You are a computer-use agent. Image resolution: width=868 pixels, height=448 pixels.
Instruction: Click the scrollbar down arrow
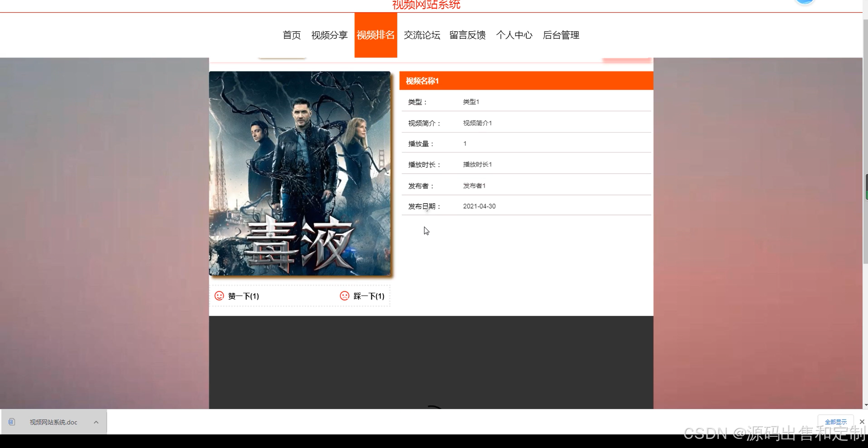(x=865, y=405)
